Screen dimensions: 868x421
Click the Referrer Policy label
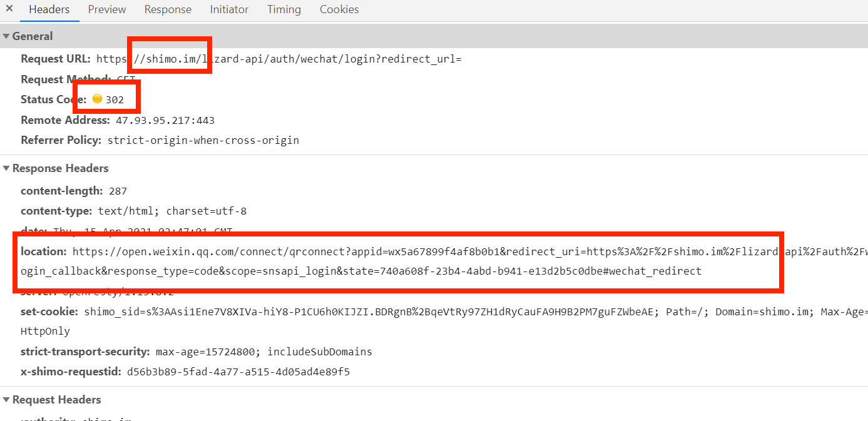pos(61,140)
